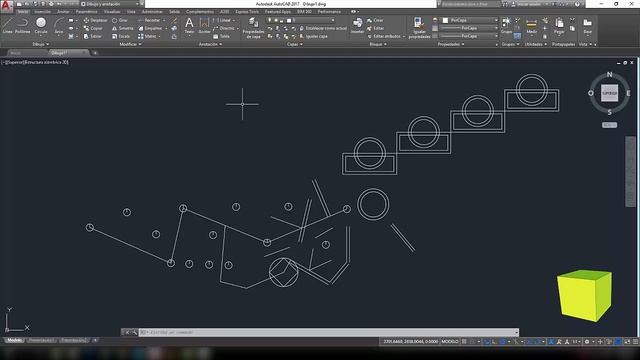
Task: Click the Editar block button
Action: [376, 28]
